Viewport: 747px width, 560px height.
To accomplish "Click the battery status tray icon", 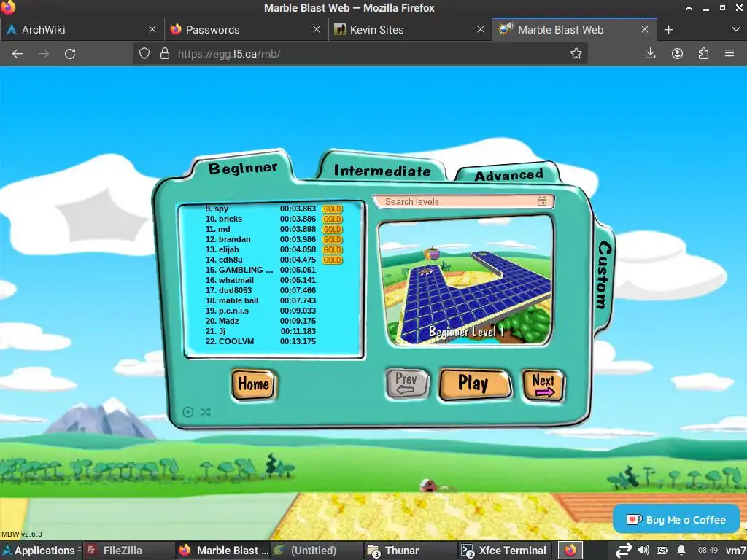I will pyautogui.click(x=662, y=550).
